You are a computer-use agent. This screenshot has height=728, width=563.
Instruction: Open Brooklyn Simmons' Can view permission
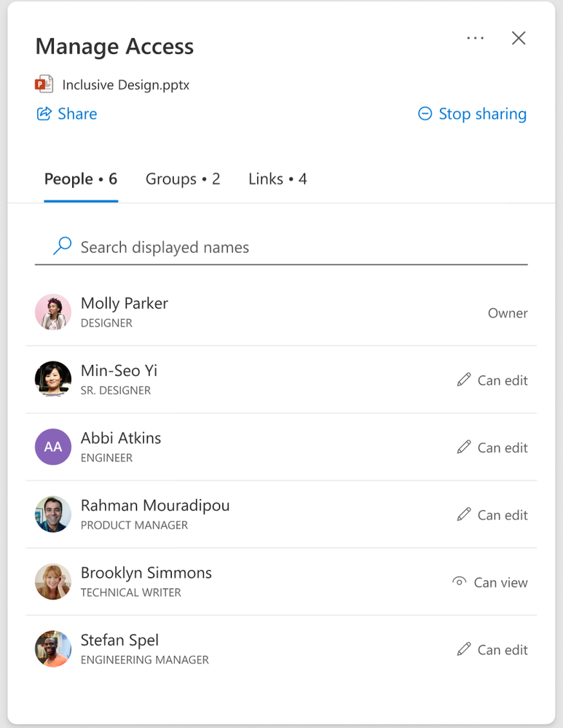click(x=490, y=582)
